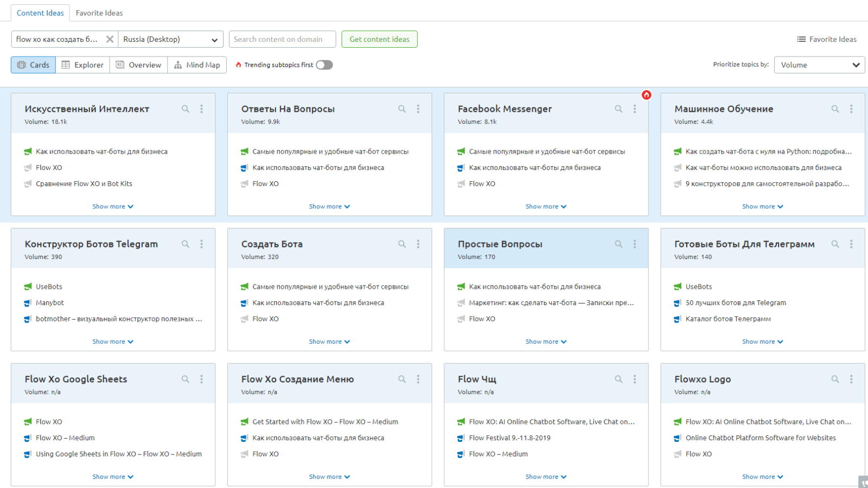This screenshot has height=488, width=868.
Task: Expand Show more on Простые Вопросы card
Action: tap(546, 342)
